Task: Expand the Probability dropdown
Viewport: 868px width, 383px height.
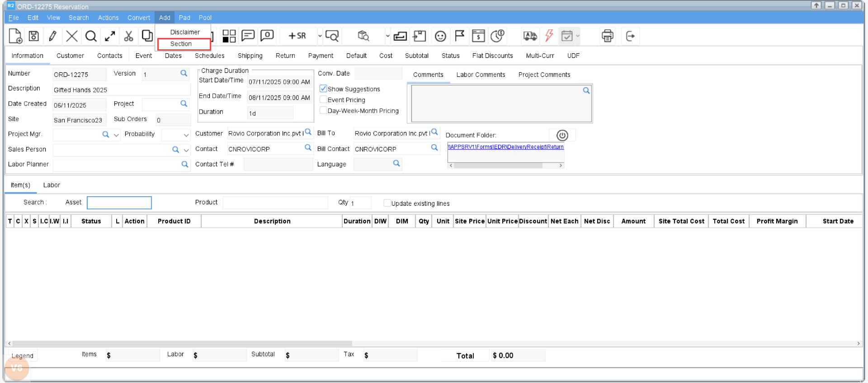Action: [x=186, y=135]
